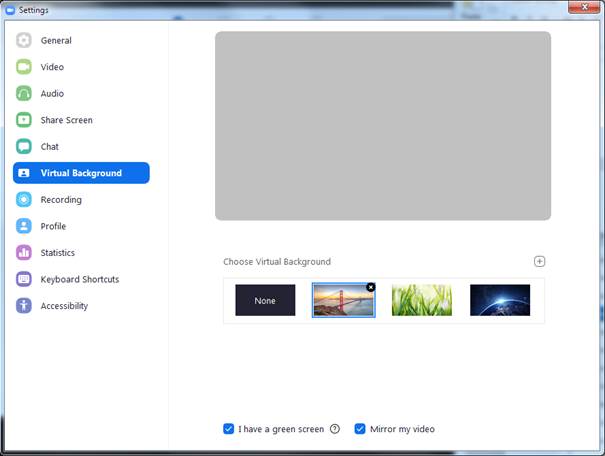Click the Share Screen icon
The image size is (605, 456).
(x=24, y=120)
